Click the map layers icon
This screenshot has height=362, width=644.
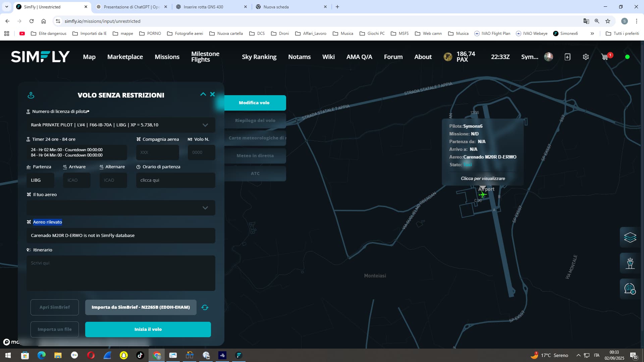coord(630,237)
